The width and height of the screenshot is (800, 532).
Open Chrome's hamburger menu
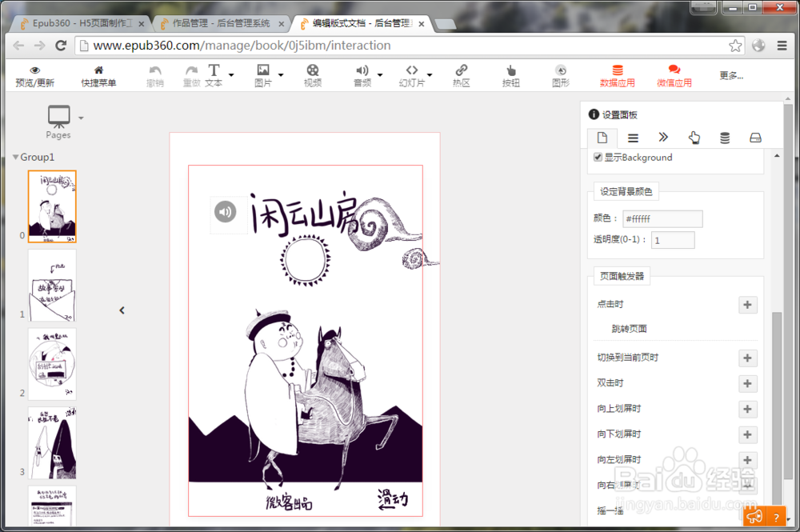(x=782, y=46)
